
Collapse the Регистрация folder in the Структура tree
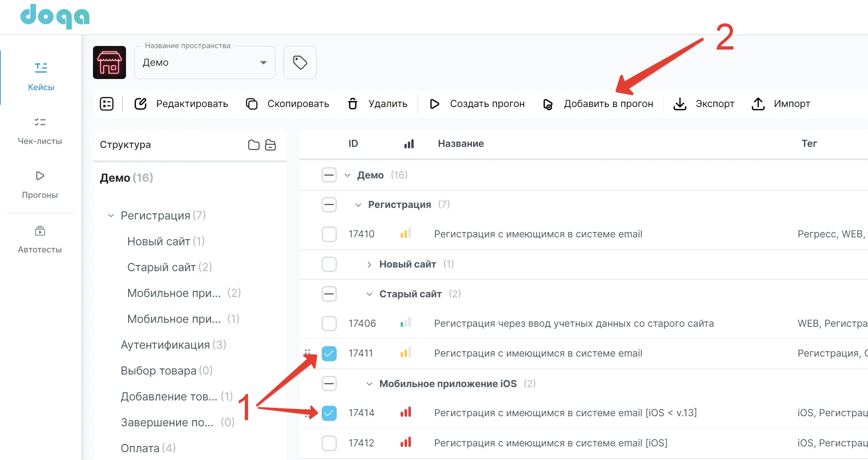click(x=111, y=215)
